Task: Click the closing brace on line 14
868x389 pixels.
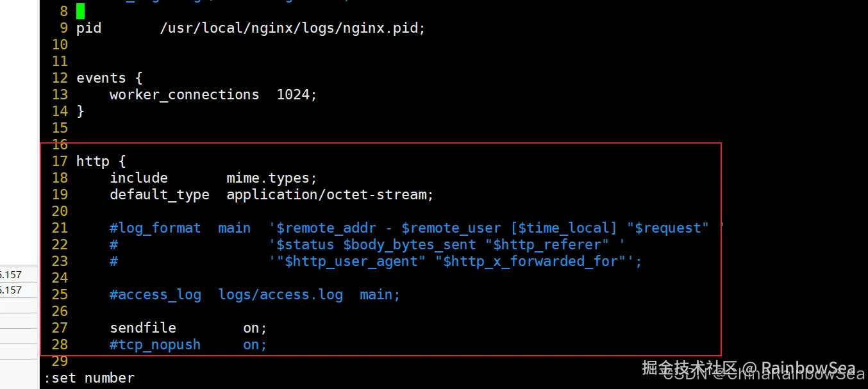Action: (80, 112)
